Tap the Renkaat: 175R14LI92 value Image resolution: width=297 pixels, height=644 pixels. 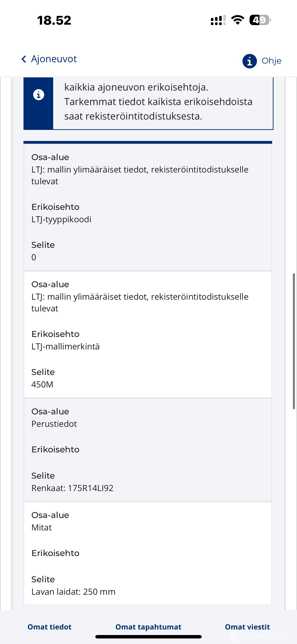(72, 488)
